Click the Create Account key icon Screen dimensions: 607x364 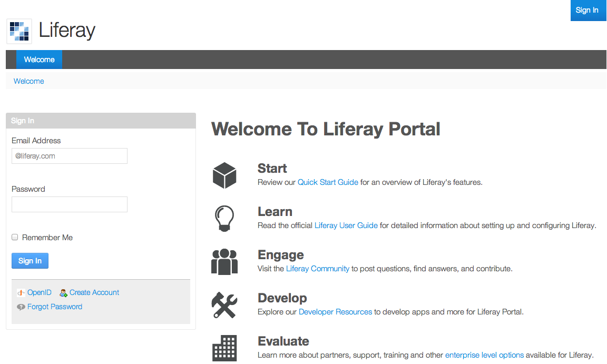63,292
